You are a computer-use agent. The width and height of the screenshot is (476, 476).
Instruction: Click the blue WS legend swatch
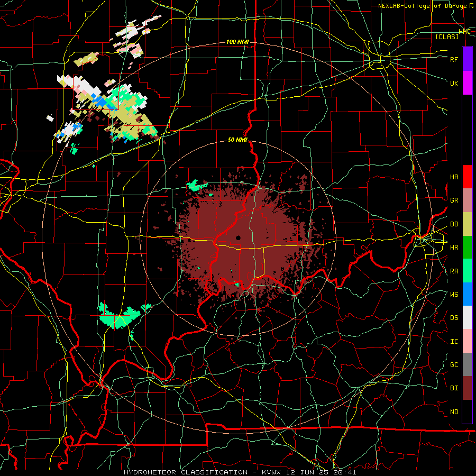(x=467, y=294)
